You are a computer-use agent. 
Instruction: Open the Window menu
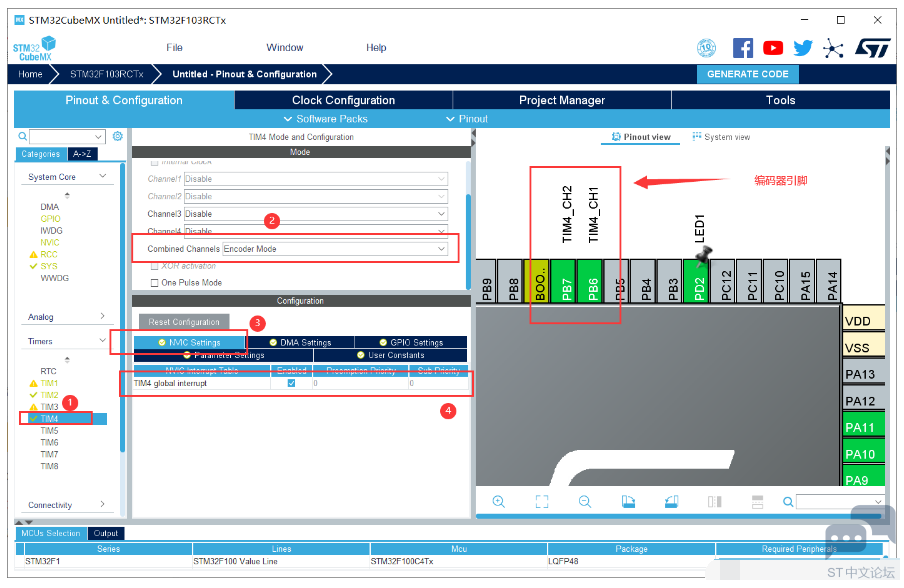click(x=285, y=47)
